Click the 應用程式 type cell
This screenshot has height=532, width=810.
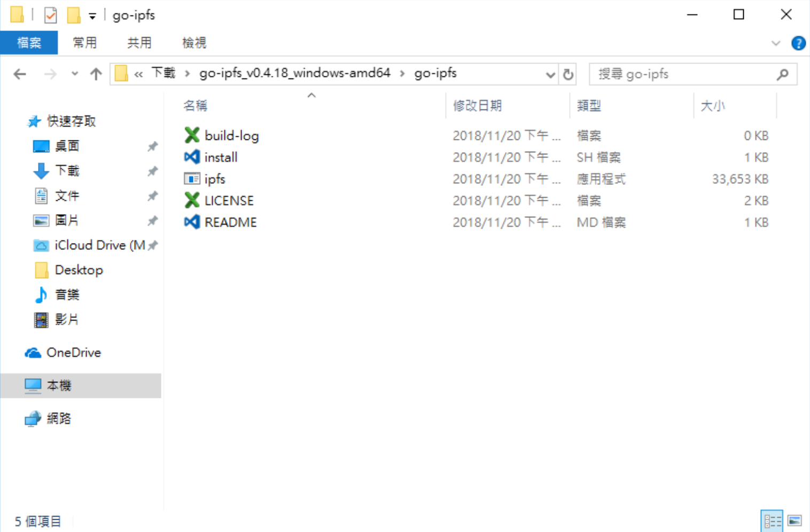pyautogui.click(x=601, y=179)
